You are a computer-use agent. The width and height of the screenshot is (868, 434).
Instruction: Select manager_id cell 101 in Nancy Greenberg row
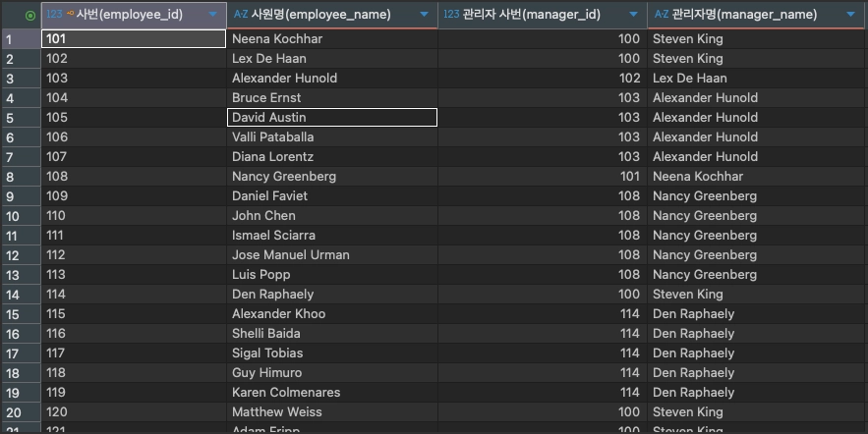tap(543, 177)
